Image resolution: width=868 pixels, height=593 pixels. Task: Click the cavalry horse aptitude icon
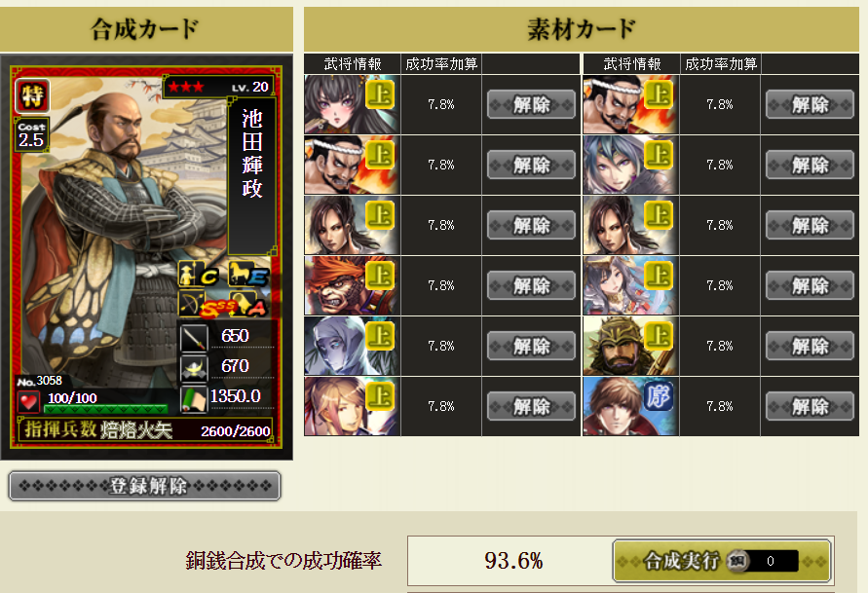[x=248, y=274]
